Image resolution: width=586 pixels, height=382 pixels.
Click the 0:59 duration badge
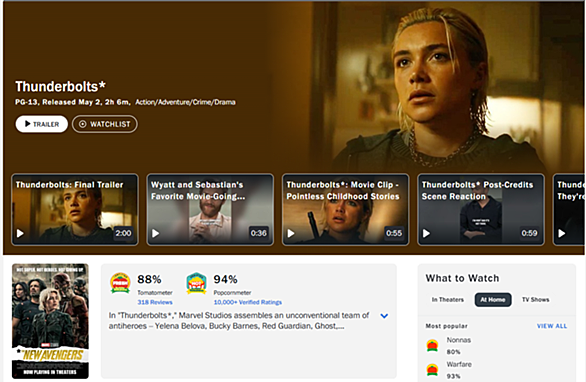coord(529,233)
